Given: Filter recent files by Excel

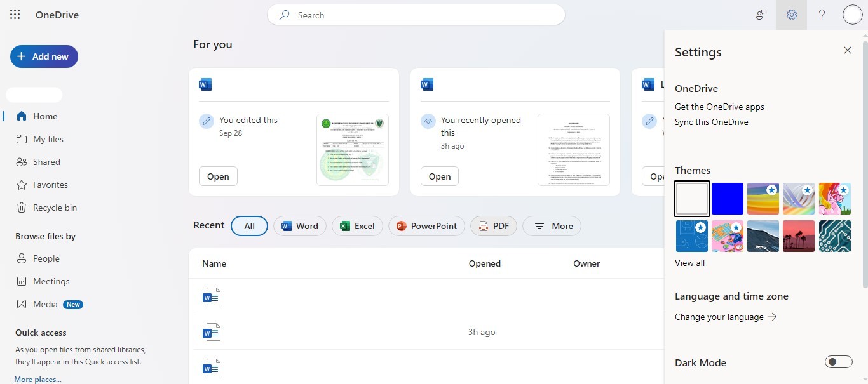Looking at the screenshot, I should [x=356, y=225].
